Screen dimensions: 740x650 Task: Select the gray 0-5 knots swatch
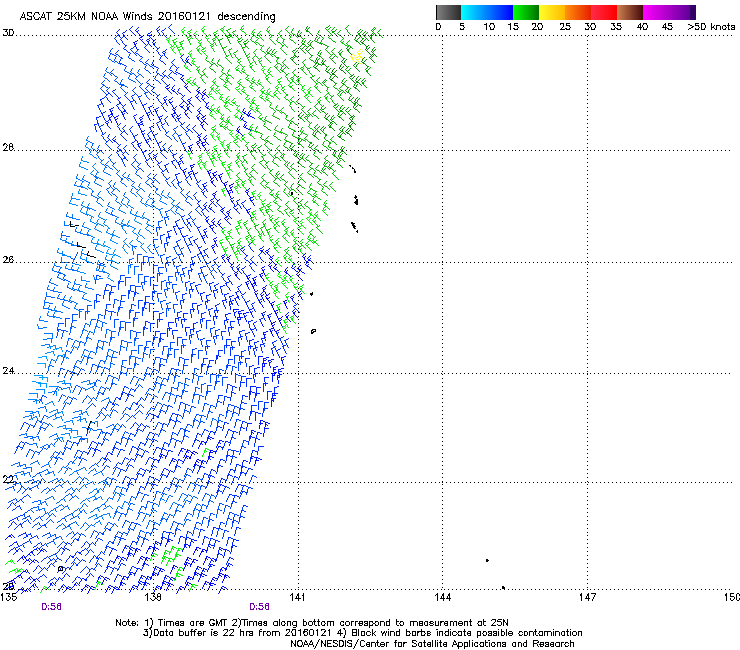[x=448, y=12]
